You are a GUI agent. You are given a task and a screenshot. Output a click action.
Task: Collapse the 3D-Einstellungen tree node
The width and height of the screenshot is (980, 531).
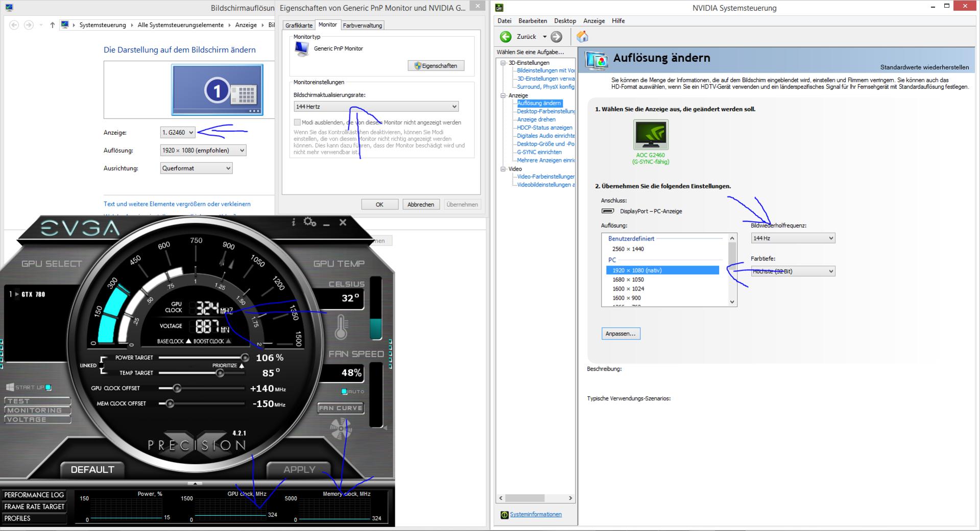503,63
